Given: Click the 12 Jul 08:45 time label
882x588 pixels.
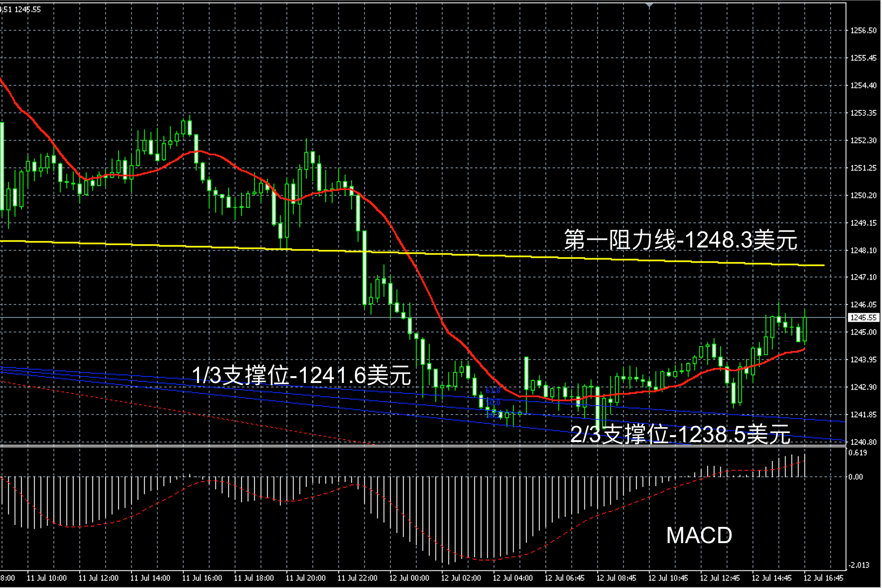Looking at the screenshot, I should pos(616,578).
